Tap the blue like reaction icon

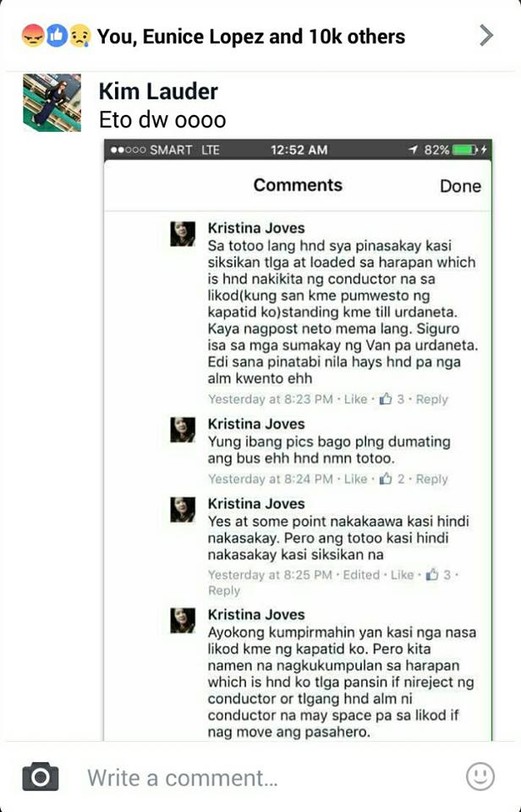coord(57,36)
